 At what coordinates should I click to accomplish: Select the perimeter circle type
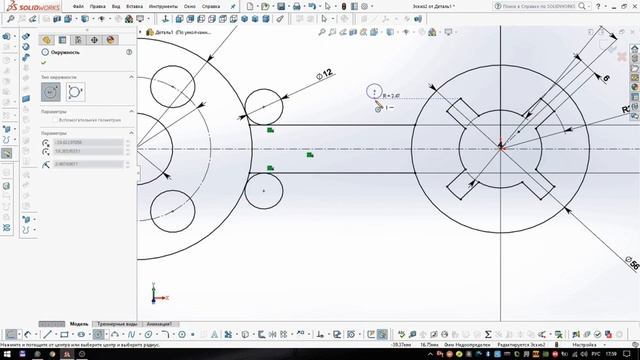[75, 92]
